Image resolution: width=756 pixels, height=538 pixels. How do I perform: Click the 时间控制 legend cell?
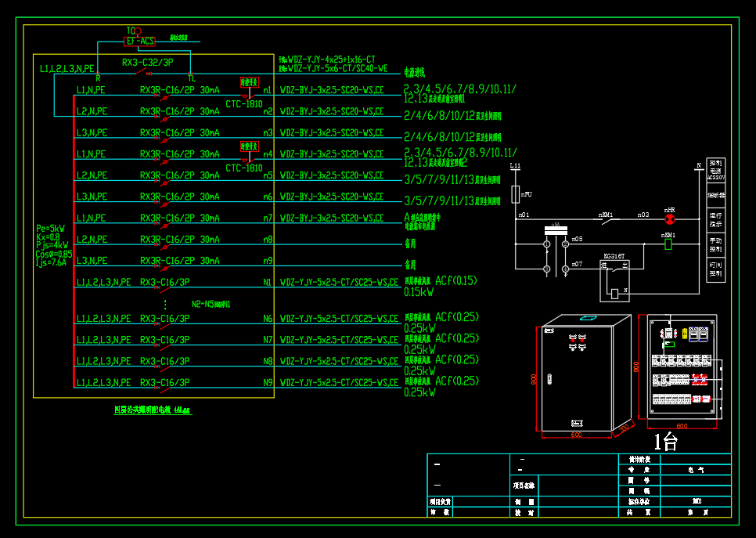[715, 269]
